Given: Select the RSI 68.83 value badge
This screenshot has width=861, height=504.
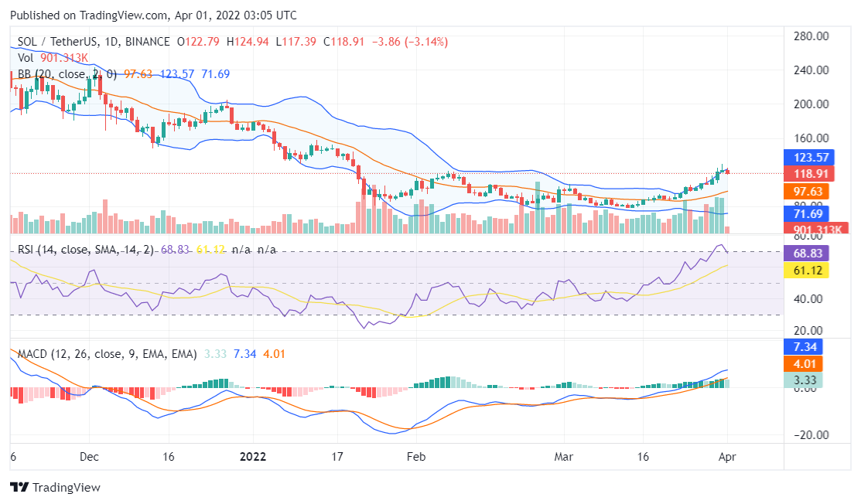Looking at the screenshot, I should [x=807, y=253].
